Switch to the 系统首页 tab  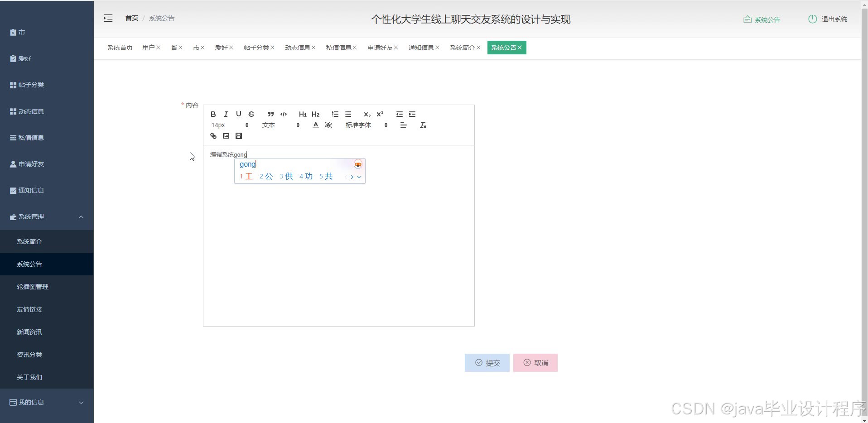[120, 48]
